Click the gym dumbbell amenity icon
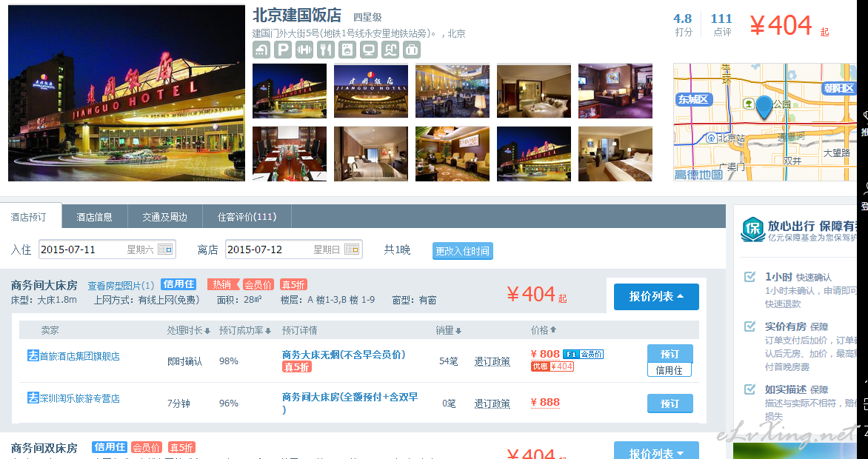This screenshot has height=459, width=868. point(304,50)
